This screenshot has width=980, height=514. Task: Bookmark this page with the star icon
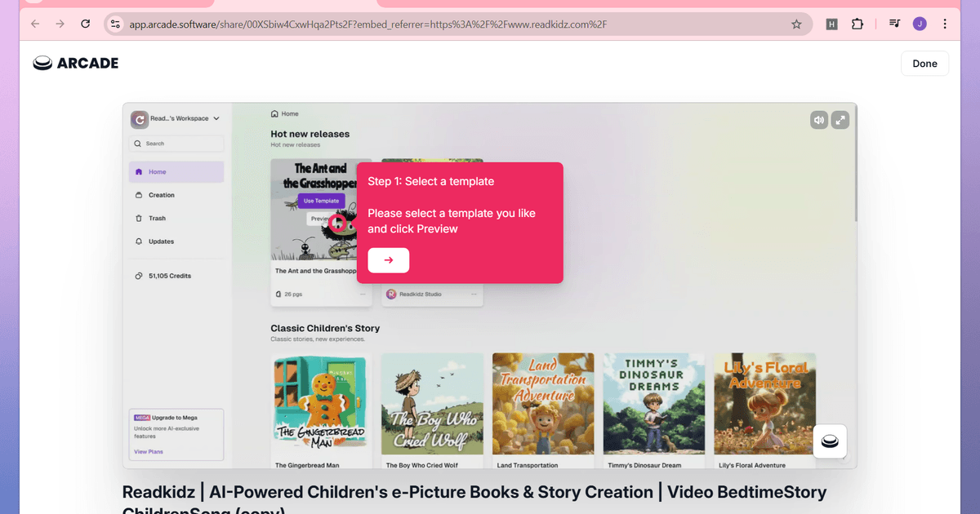(x=796, y=24)
